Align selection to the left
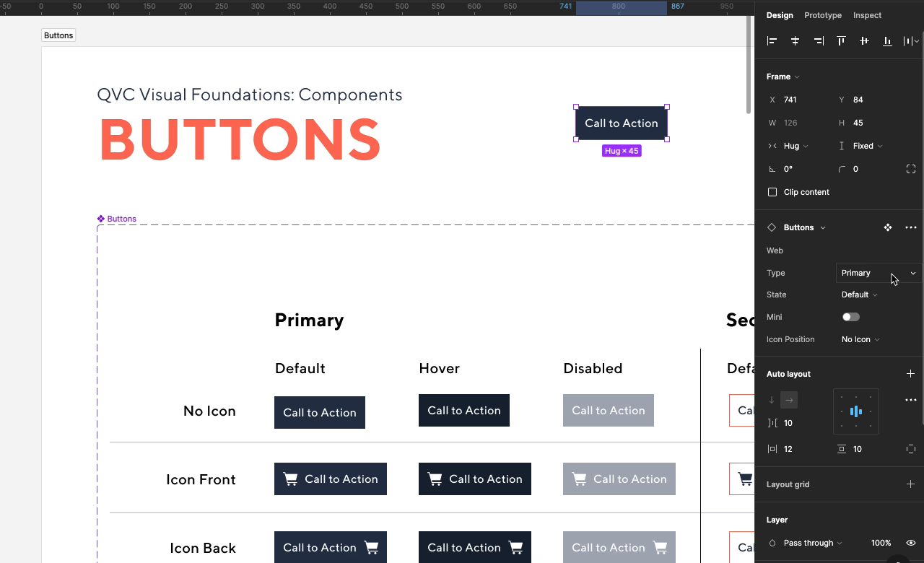The image size is (924, 563). point(772,41)
